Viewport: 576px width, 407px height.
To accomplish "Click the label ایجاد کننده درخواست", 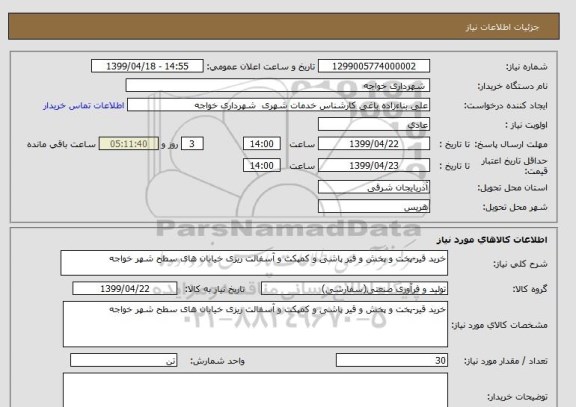I will pyautogui.click(x=505, y=106).
